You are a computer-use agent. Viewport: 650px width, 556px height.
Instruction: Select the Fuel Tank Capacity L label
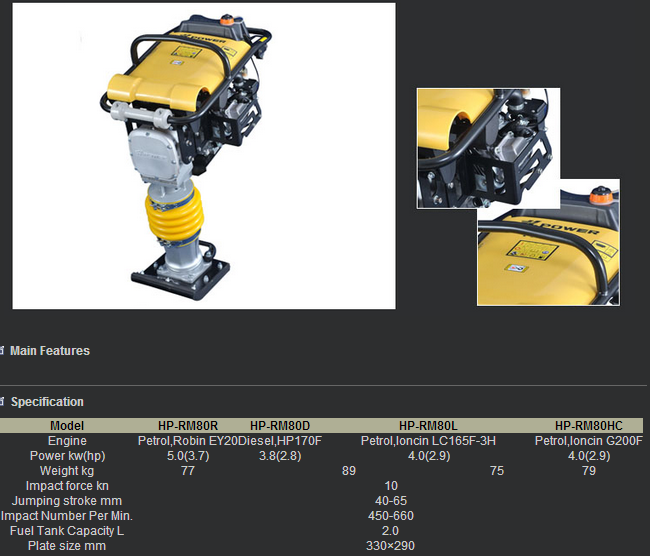(67, 531)
